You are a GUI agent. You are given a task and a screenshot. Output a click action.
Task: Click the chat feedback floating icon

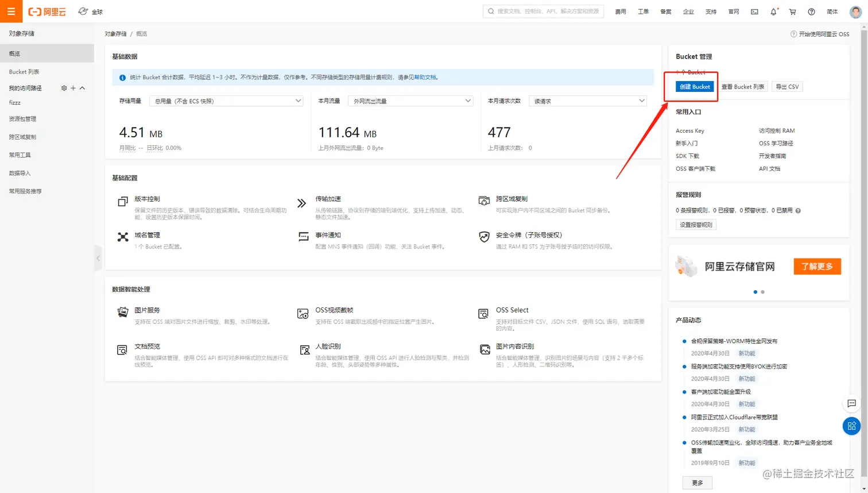click(851, 403)
